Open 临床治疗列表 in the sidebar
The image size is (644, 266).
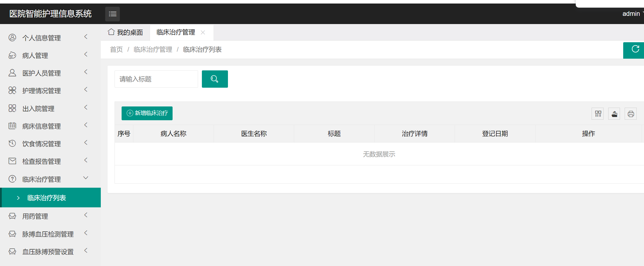point(50,198)
